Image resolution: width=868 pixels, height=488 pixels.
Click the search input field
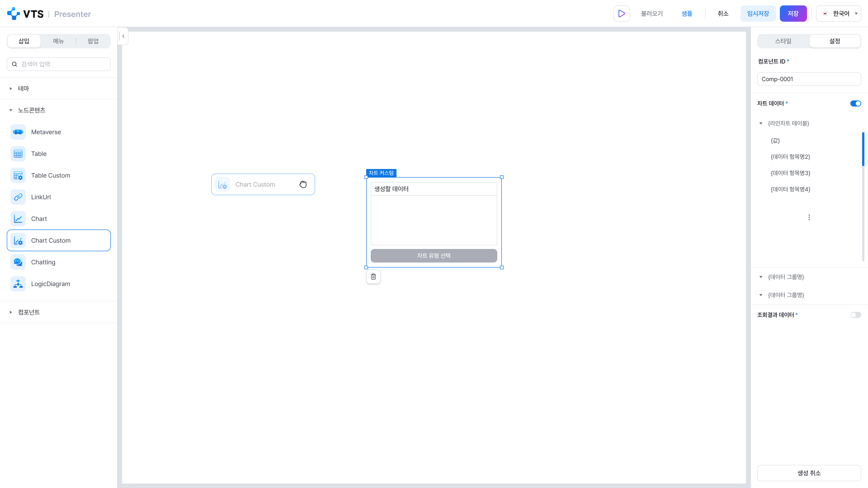[x=59, y=64]
